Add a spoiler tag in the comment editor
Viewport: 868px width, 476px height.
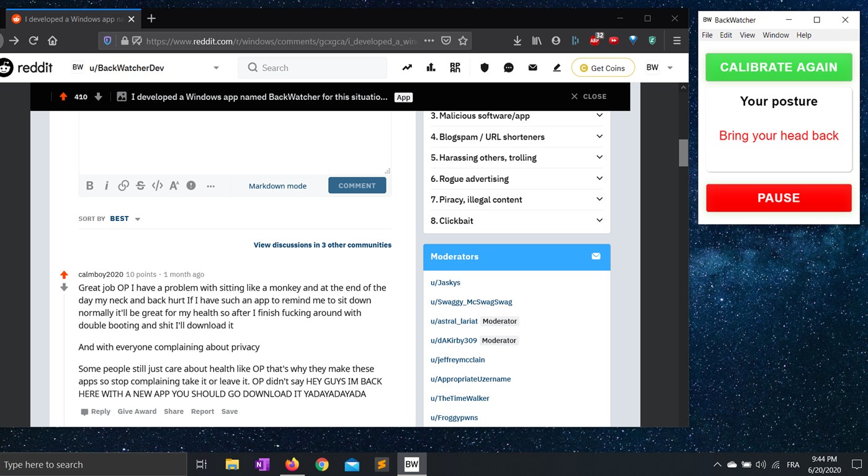(x=190, y=185)
